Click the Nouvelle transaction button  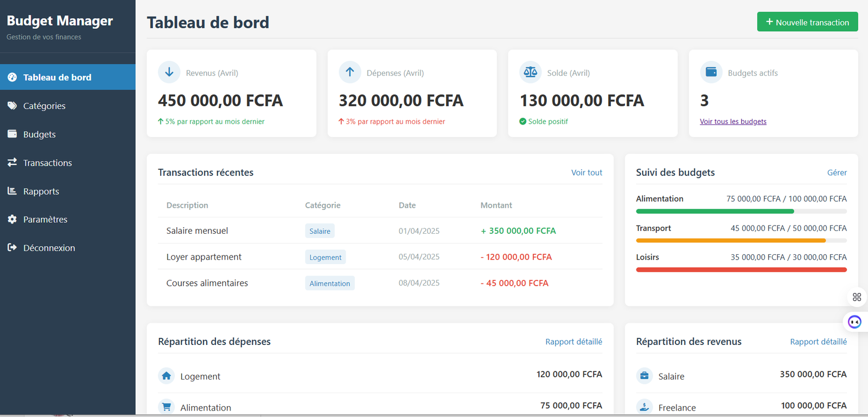tap(807, 22)
